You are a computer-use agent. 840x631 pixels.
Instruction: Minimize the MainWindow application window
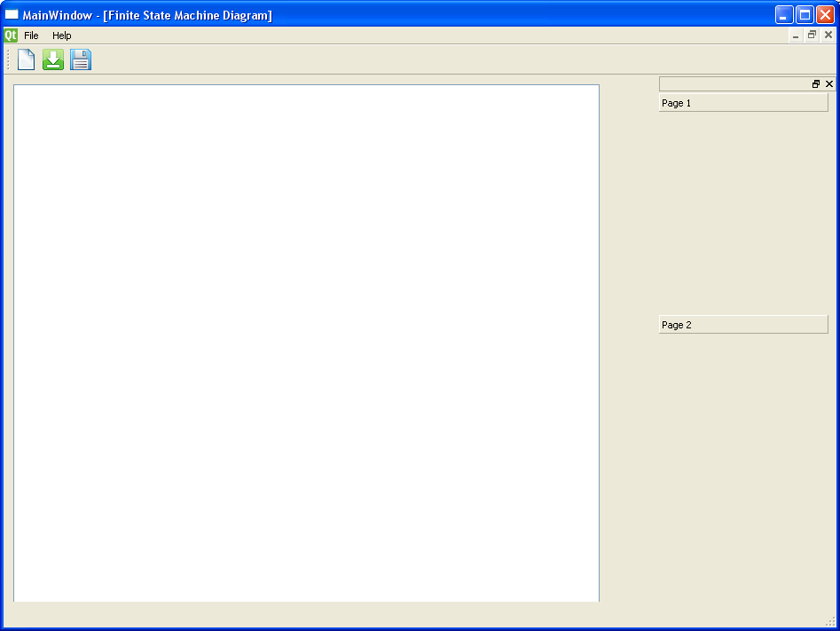click(784, 14)
